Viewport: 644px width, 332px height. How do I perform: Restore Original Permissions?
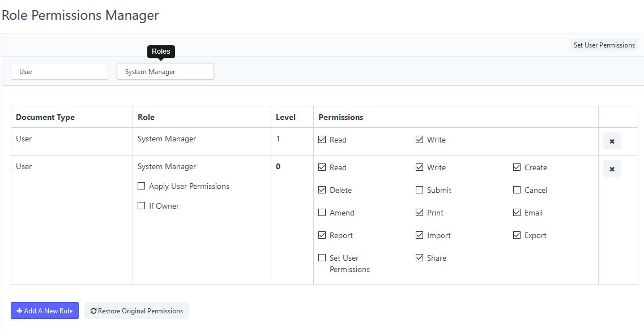(137, 311)
